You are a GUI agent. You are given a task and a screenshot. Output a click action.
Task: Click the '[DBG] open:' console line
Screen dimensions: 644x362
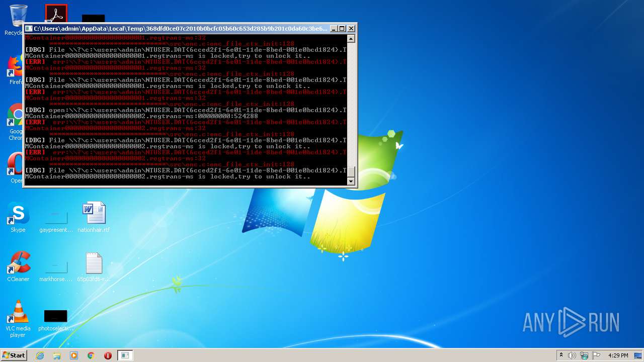[186, 110]
